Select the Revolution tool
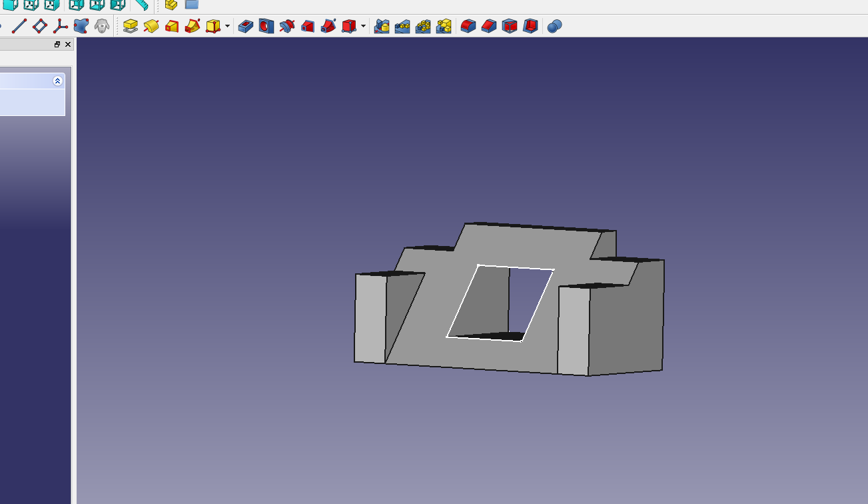This screenshot has width=868, height=504. click(x=151, y=27)
